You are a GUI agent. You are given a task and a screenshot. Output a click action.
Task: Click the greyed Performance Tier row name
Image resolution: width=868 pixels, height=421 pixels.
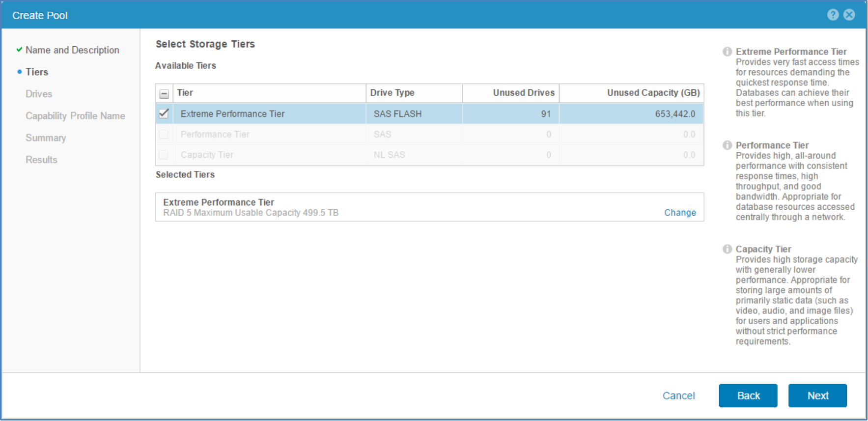point(215,135)
